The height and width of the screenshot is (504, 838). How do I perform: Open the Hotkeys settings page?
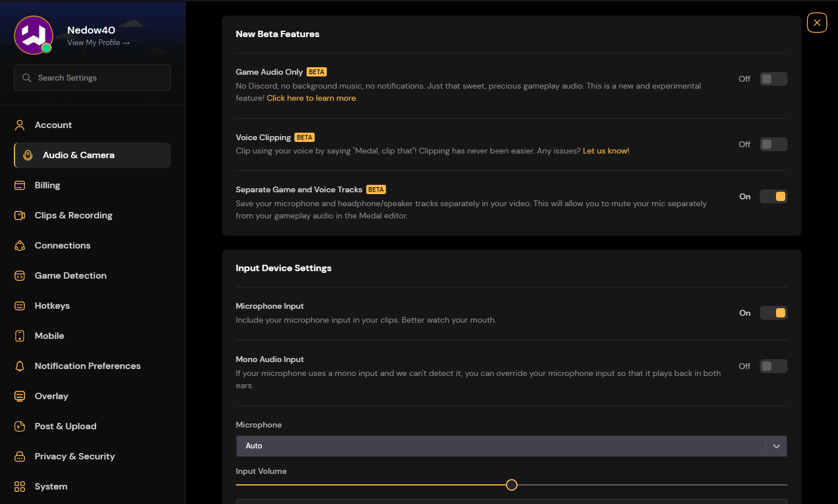[x=93, y=306]
